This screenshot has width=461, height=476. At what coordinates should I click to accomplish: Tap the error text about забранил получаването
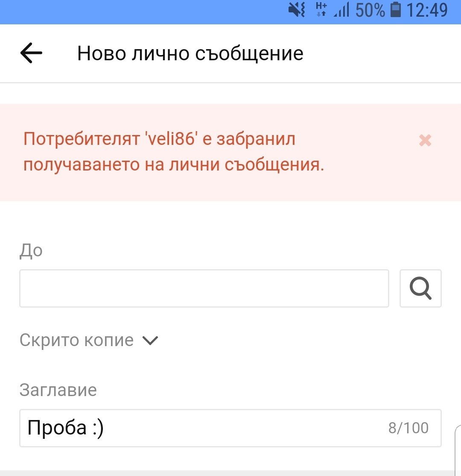coord(174,152)
